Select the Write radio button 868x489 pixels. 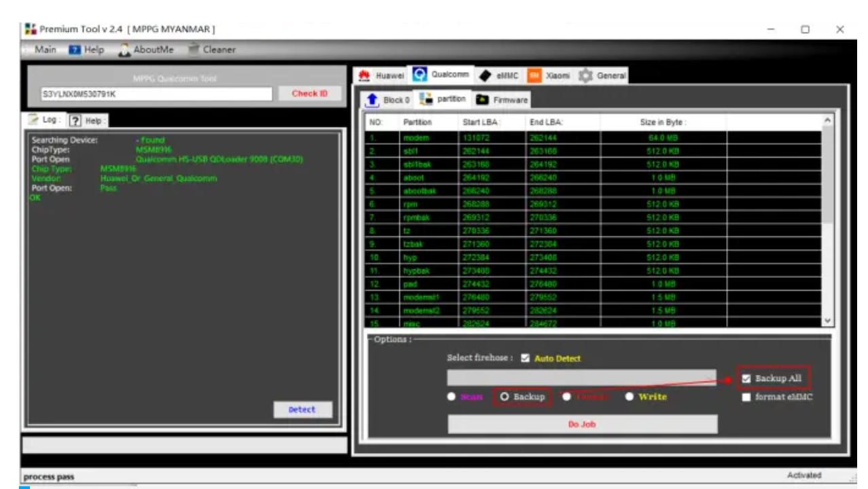coord(630,397)
